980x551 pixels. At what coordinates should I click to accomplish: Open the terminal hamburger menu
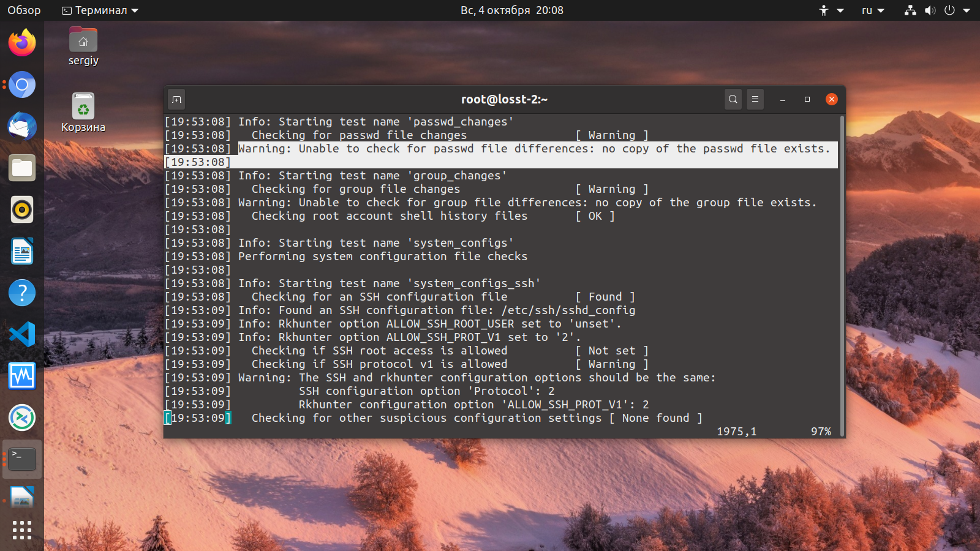coord(755,99)
